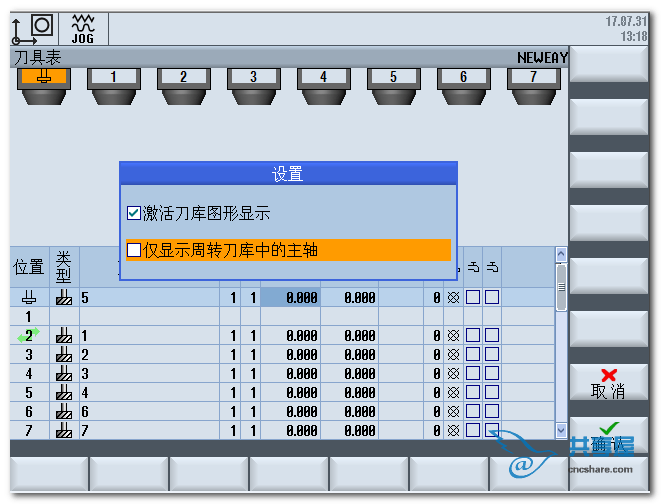This screenshot has height=504, width=661.
Task: Click the JOG mode icon
Action: (83, 29)
